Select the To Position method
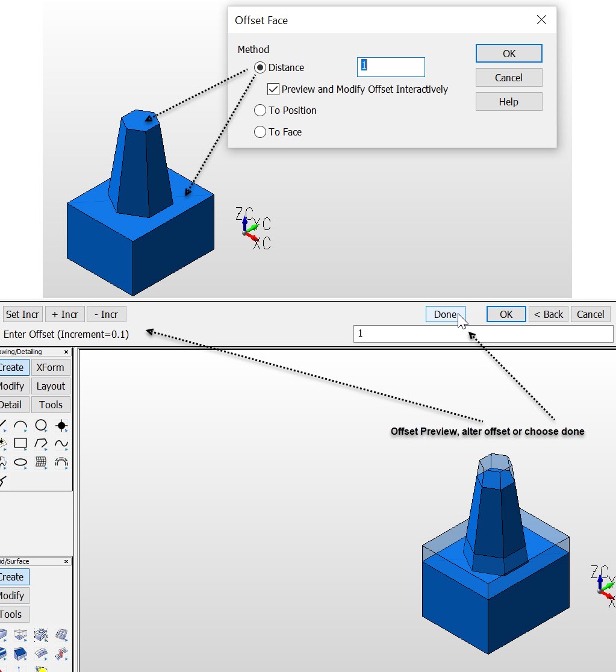The height and width of the screenshot is (672, 616). pyautogui.click(x=260, y=110)
